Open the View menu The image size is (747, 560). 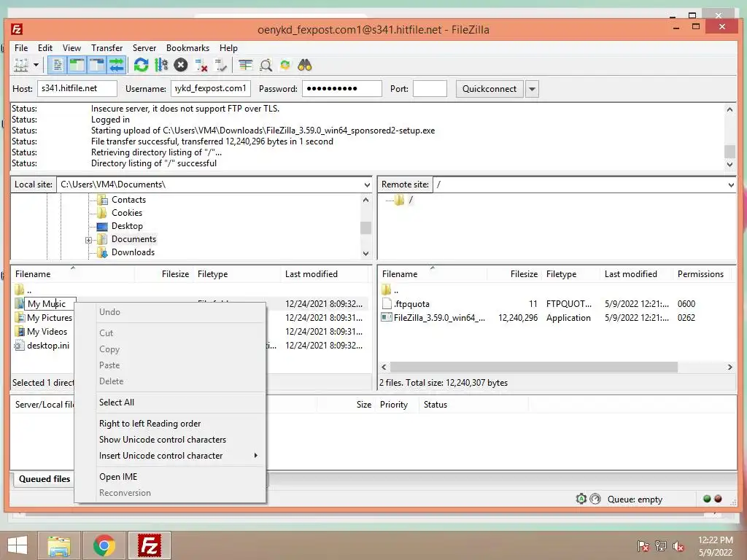coord(72,48)
